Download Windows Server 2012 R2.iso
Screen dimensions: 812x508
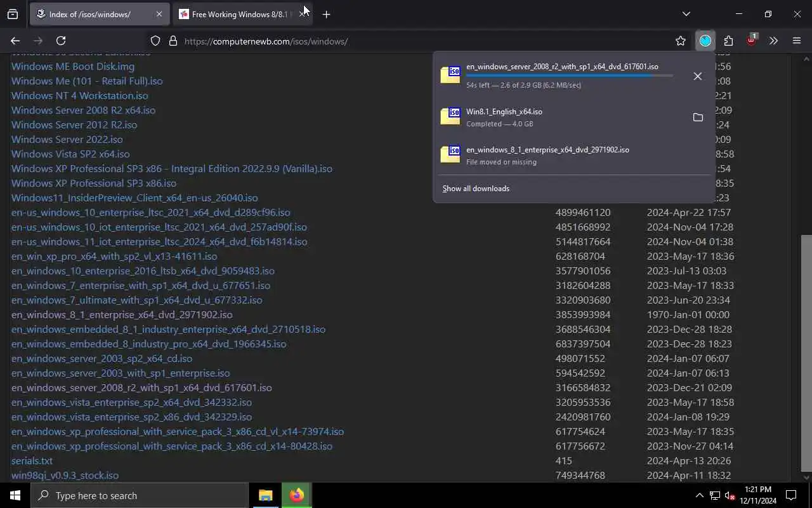[74, 124]
